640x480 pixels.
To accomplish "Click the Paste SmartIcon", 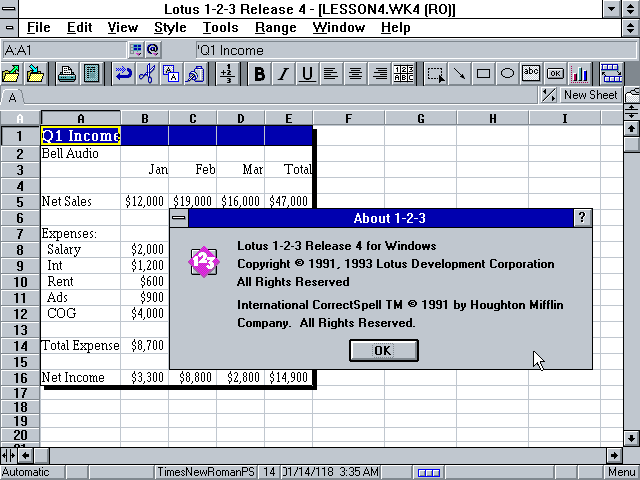I will tap(195, 74).
